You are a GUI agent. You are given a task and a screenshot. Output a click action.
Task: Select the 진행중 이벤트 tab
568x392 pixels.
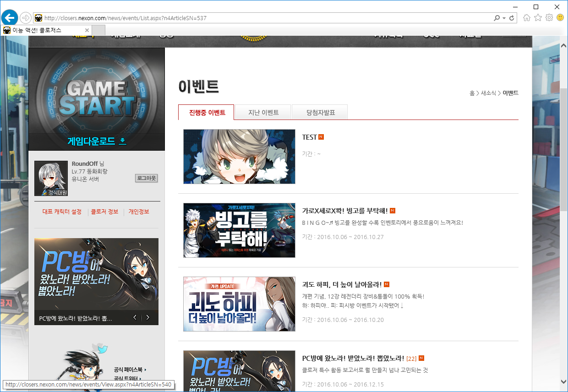tap(206, 112)
